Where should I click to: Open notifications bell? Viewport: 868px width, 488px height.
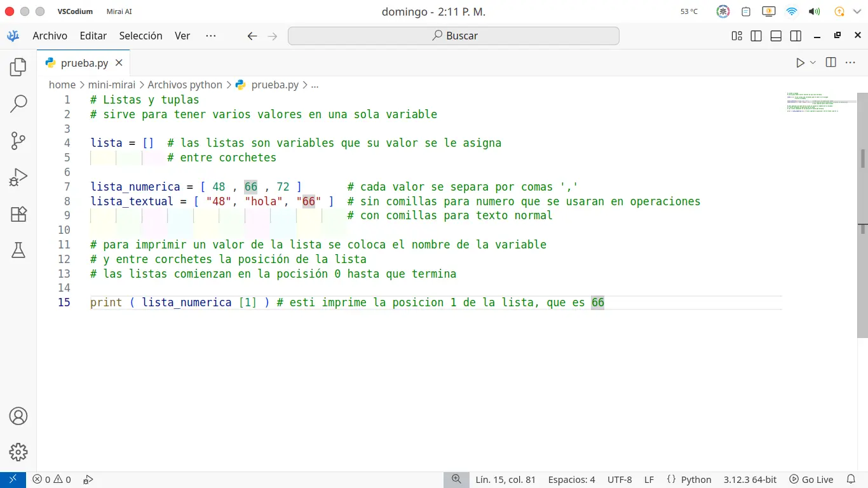(851, 480)
